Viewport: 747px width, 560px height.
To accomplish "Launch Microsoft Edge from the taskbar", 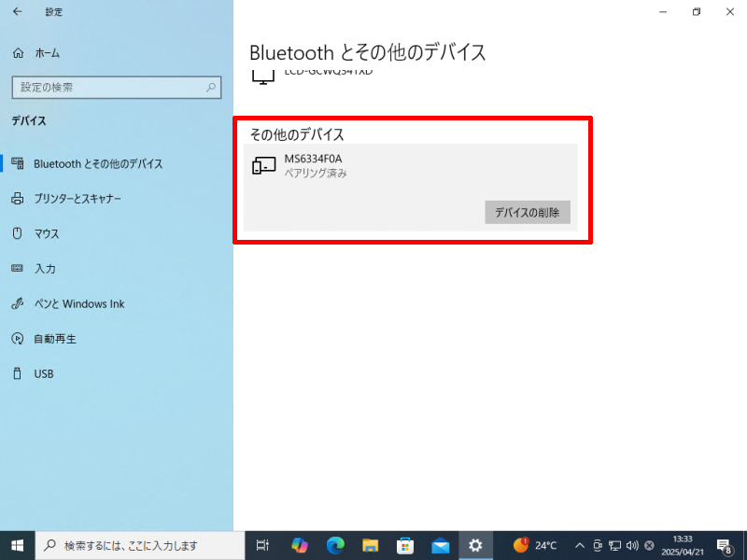I will pos(335,545).
